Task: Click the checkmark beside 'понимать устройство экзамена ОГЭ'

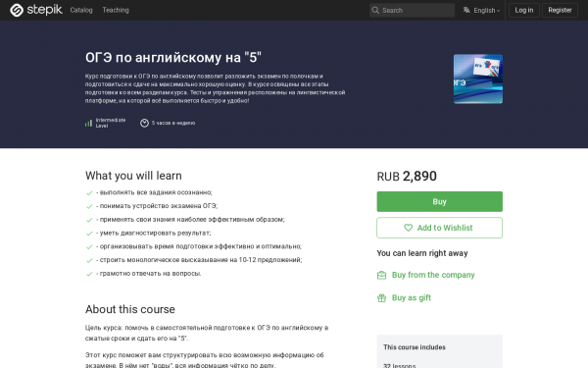Action: tap(89, 206)
